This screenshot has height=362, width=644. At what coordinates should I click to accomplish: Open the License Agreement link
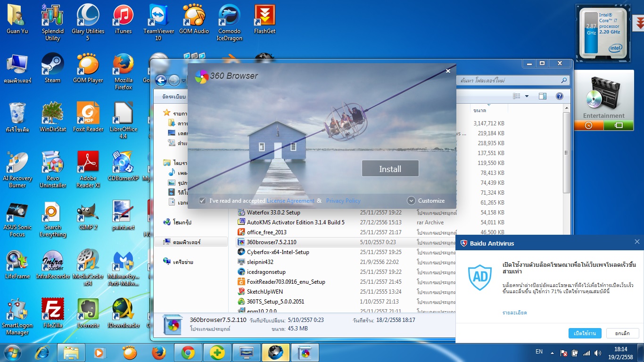tap(290, 201)
